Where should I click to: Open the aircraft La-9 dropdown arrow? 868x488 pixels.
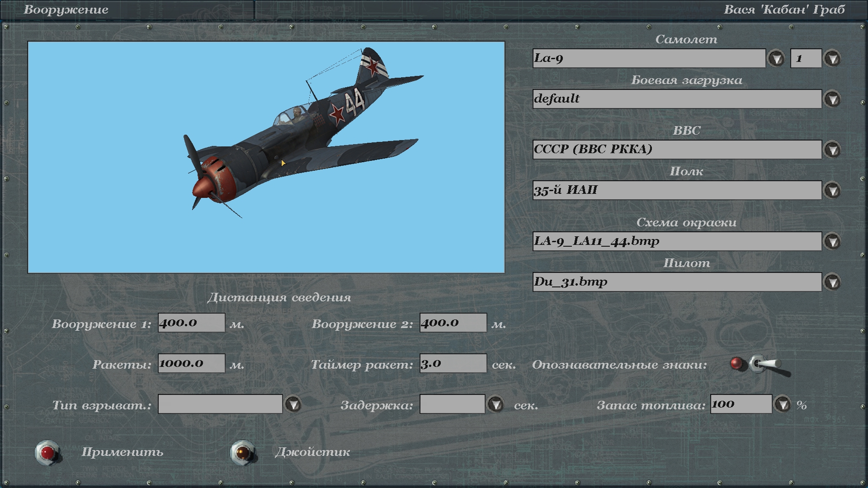(x=776, y=59)
